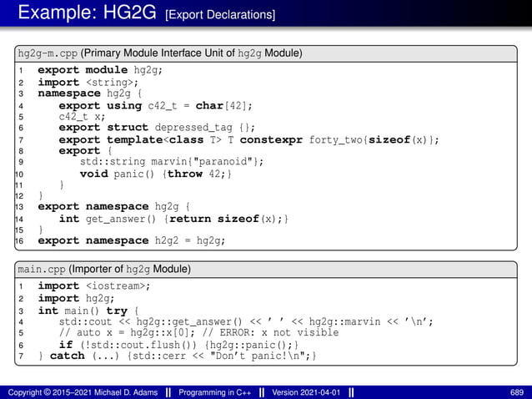Click the 'export {' block opening line
Image resolution: width=532 pixels, height=399 pixels.
85,150
